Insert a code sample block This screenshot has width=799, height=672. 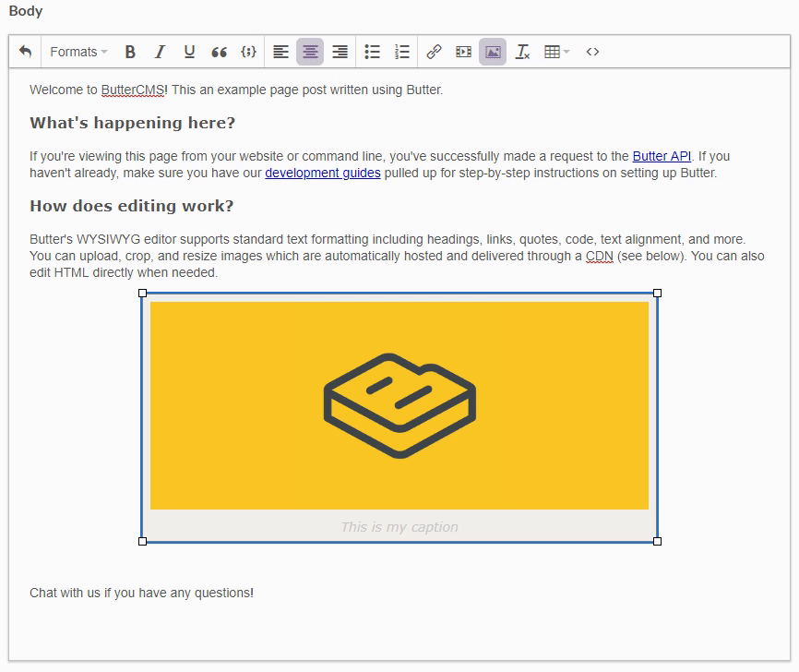[x=249, y=52]
